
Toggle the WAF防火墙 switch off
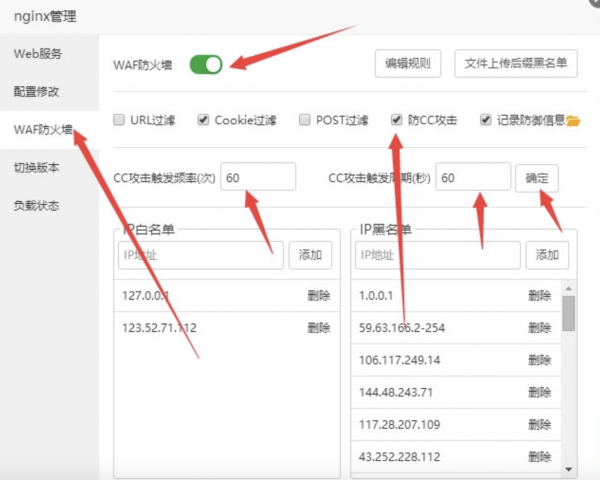(x=206, y=65)
